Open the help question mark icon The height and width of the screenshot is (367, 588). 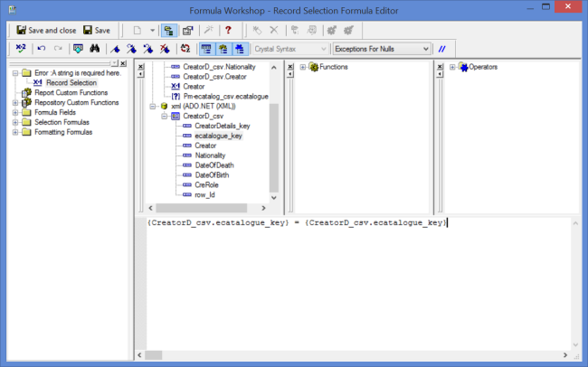(230, 30)
